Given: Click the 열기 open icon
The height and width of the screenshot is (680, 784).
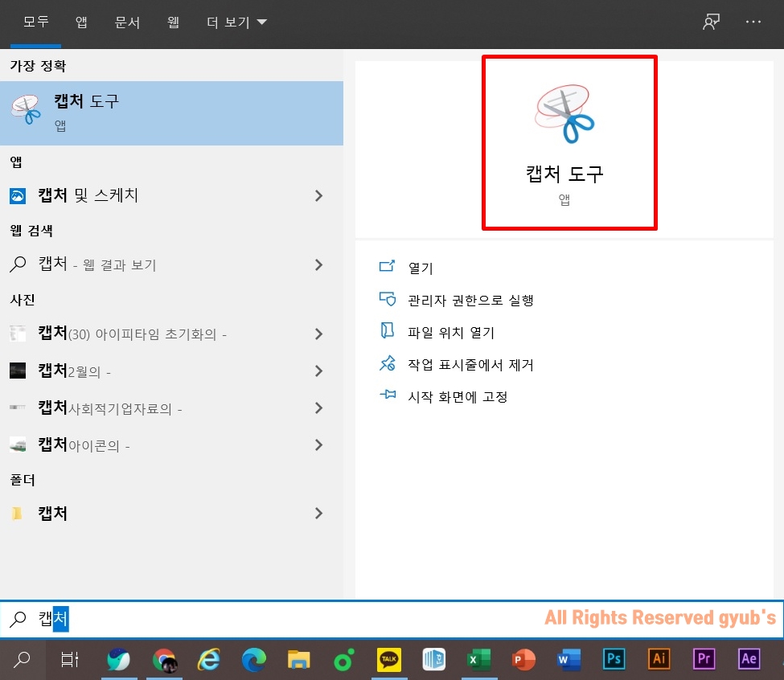Looking at the screenshot, I should (387, 266).
